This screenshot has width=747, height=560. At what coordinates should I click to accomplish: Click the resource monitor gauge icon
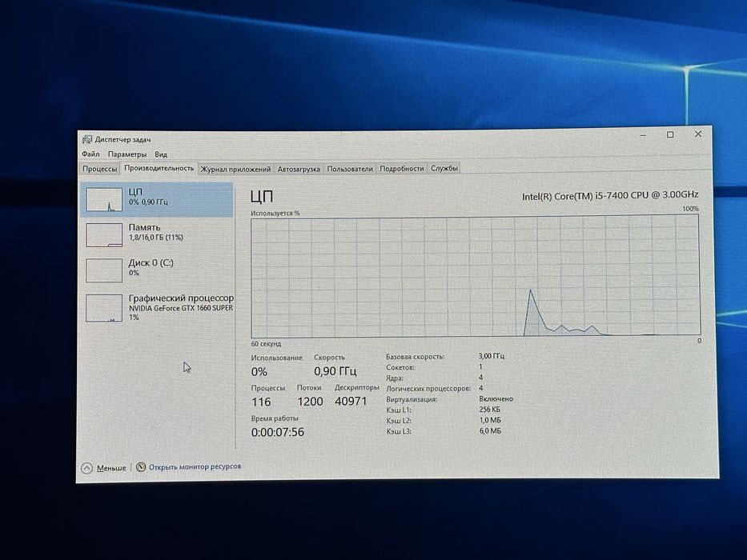click(x=141, y=466)
